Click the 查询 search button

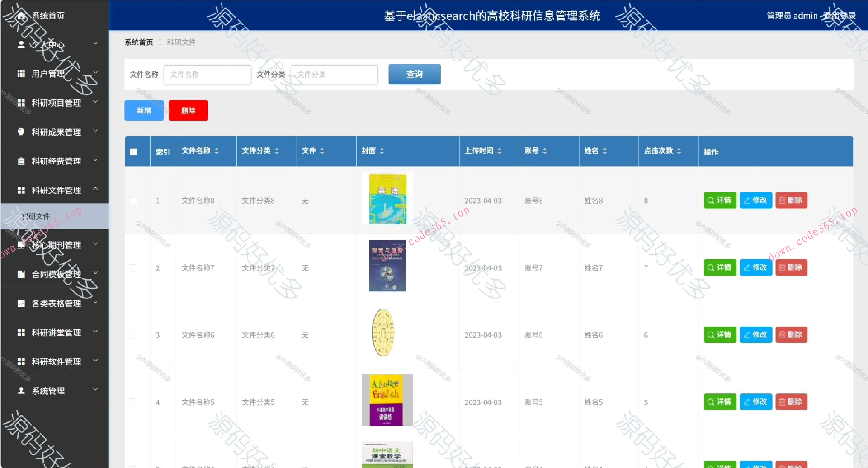(x=414, y=74)
